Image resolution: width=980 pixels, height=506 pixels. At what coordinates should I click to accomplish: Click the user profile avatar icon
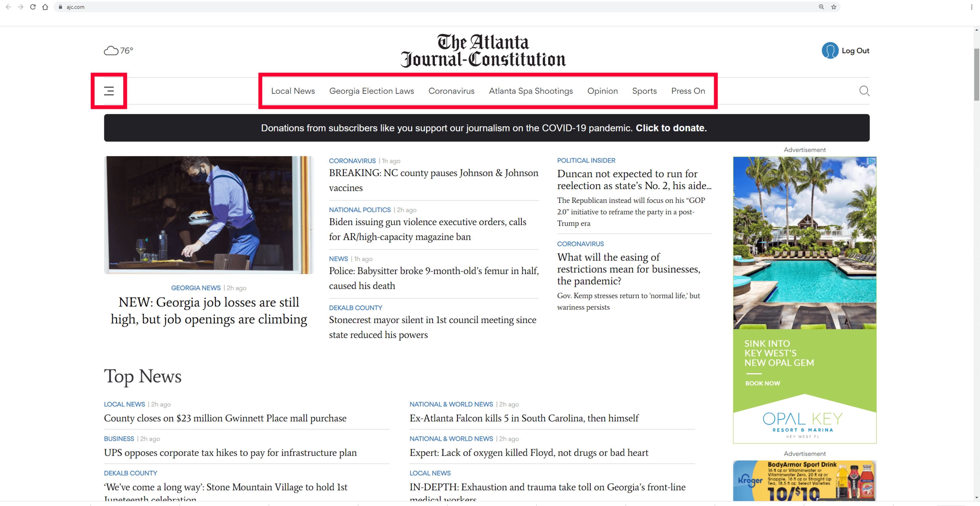tap(830, 51)
